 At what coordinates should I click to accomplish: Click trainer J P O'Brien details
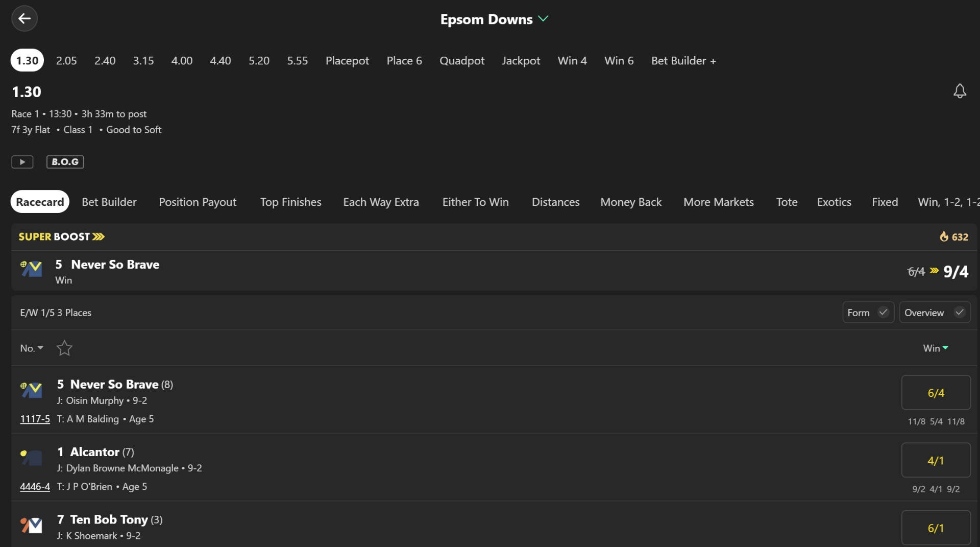tap(89, 486)
